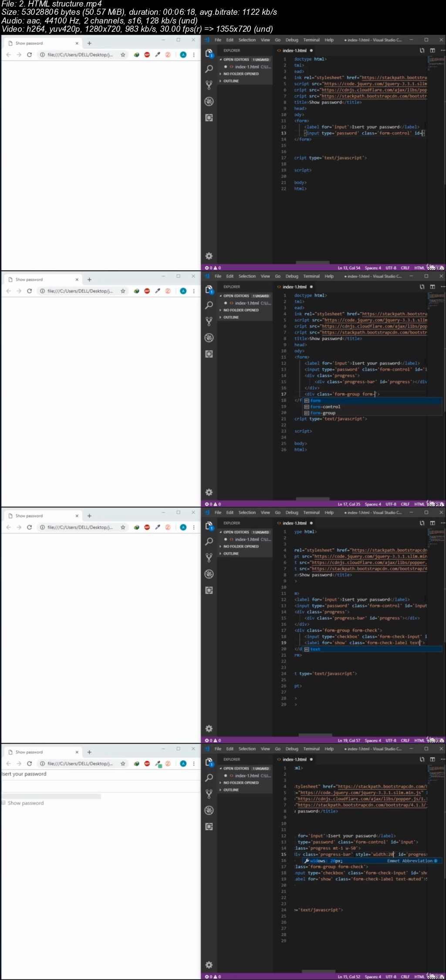Click Split Editor icon in the Ln 15 frame
Viewport: 446px width, 980px height.
pos(432,759)
